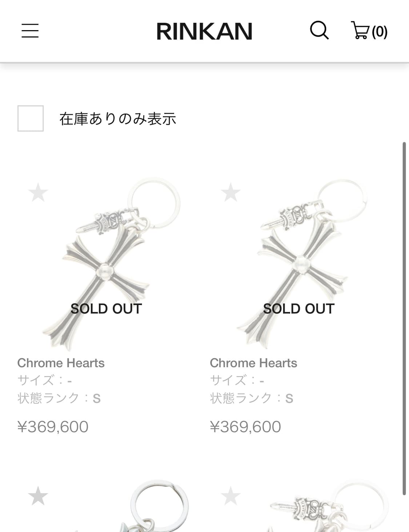Screen dimensions: 409x532
Task: Open the hamburger menu
Action: tap(30, 31)
